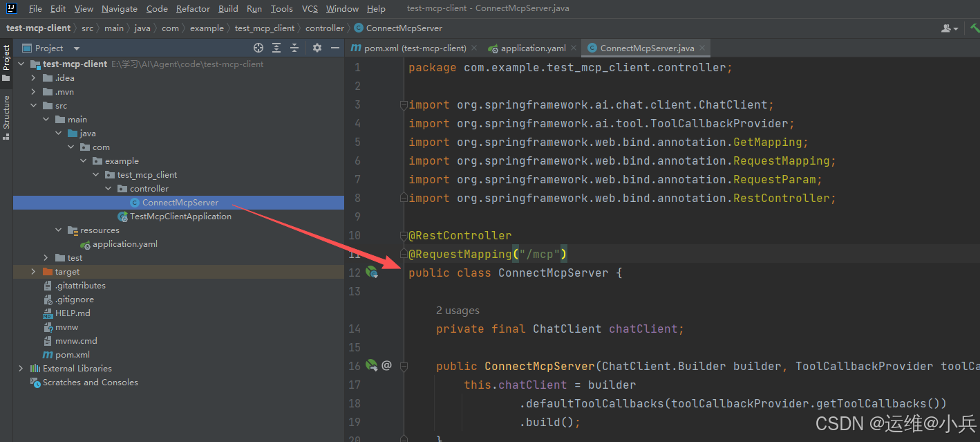Image resolution: width=980 pixels, height=442 pixels.
Task: Expand the .mvn folder
Action: pyautogui.click(x=34, y=92)
